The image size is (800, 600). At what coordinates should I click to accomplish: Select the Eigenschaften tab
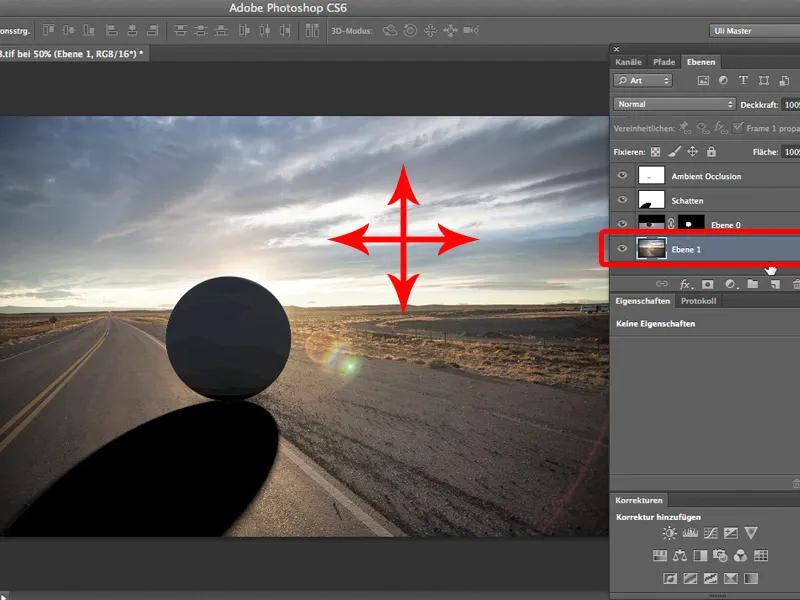(x=642, y=301)
